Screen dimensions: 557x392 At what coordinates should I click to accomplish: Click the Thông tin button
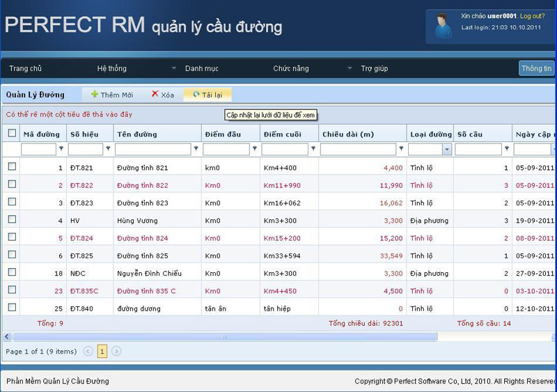pyautogui.click(x=536, y=68)
